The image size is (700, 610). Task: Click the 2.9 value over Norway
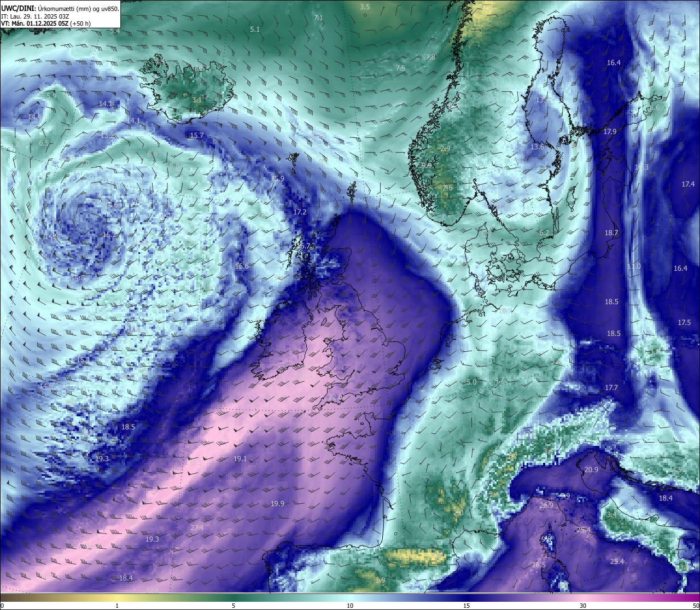[x=445, y=148]
